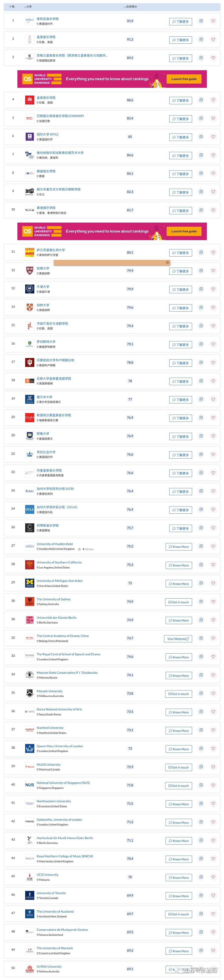Click compare icon for Stanford University
The width and height of the screenshot is (224, 980).
pos(201,730)
